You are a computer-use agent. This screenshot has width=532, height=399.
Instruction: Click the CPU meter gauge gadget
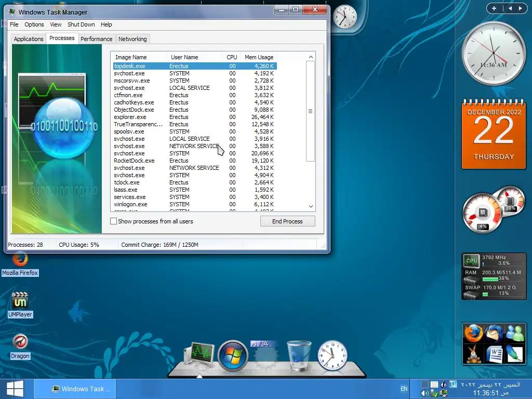(x=493, y=209)
